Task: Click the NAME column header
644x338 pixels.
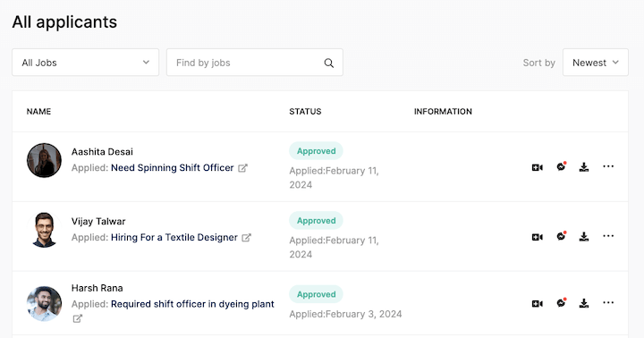Action: 39,112
